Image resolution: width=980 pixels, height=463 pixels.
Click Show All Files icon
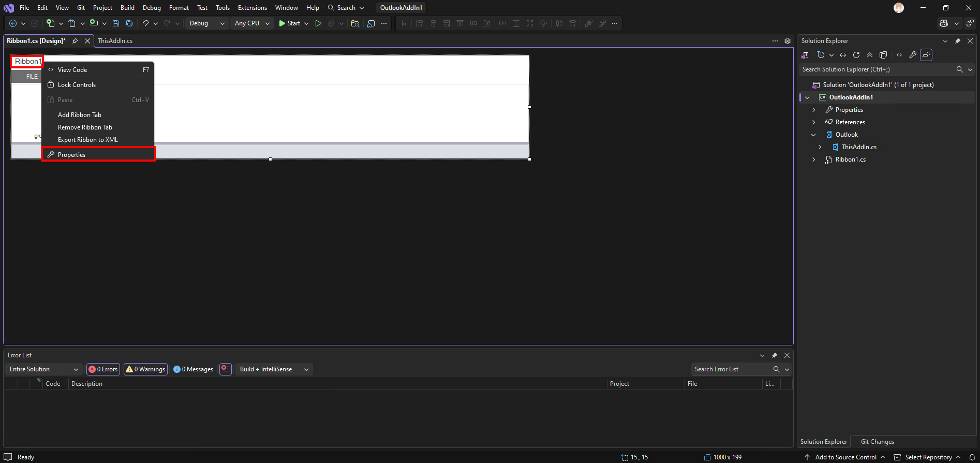point(883,55)
